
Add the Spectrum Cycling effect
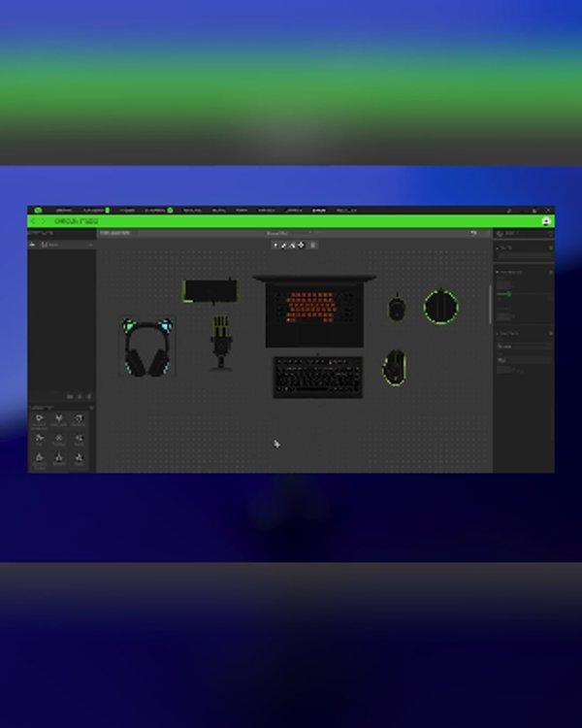click(x=40, y=460)
